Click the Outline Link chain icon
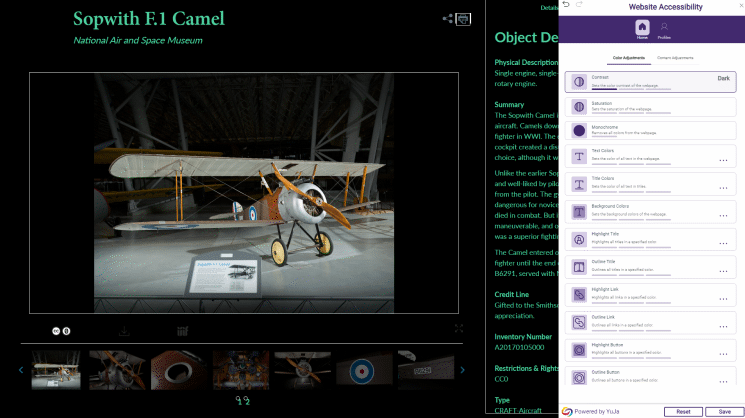This screenshot has height=418, width=745. (x=579, y=323)
